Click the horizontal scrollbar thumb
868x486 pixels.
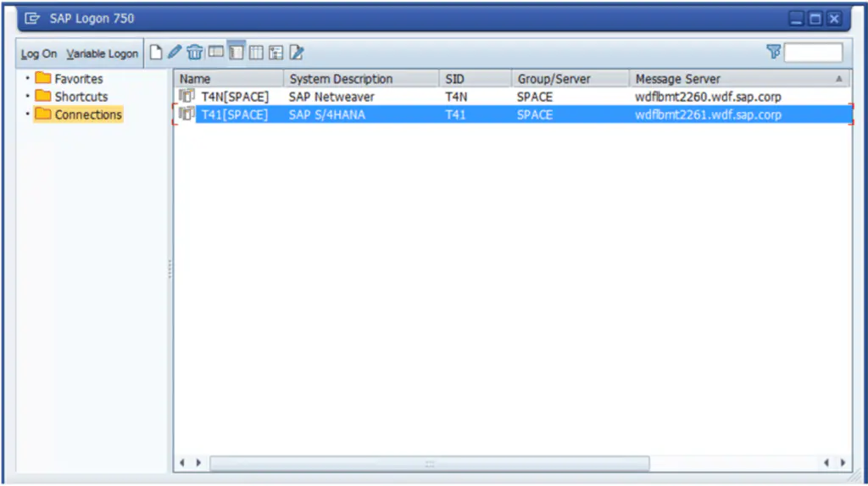pos(430,463)
